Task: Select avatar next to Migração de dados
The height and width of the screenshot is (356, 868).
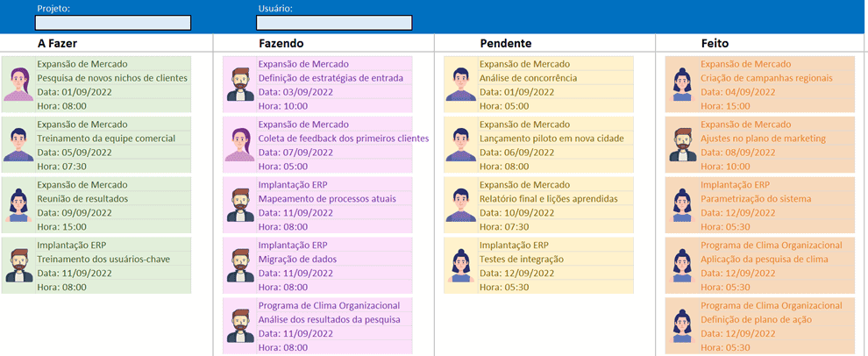Action: [239, 266]
